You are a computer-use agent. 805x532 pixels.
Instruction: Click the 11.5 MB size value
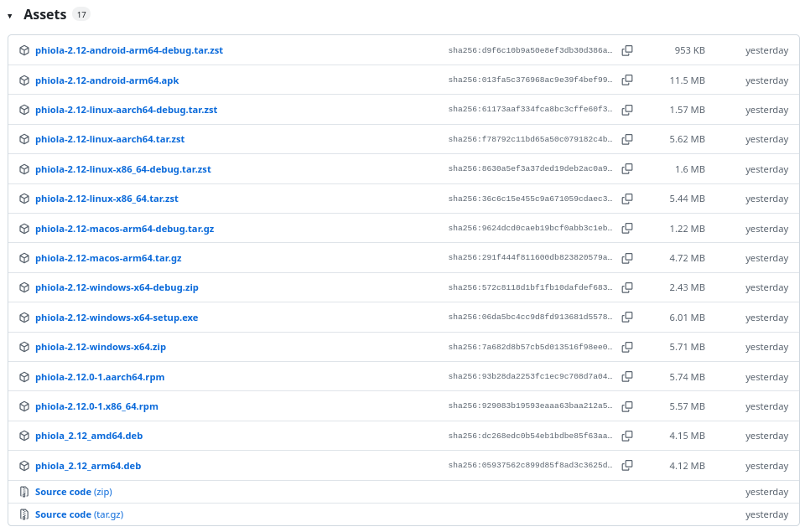tap(687, 80)
